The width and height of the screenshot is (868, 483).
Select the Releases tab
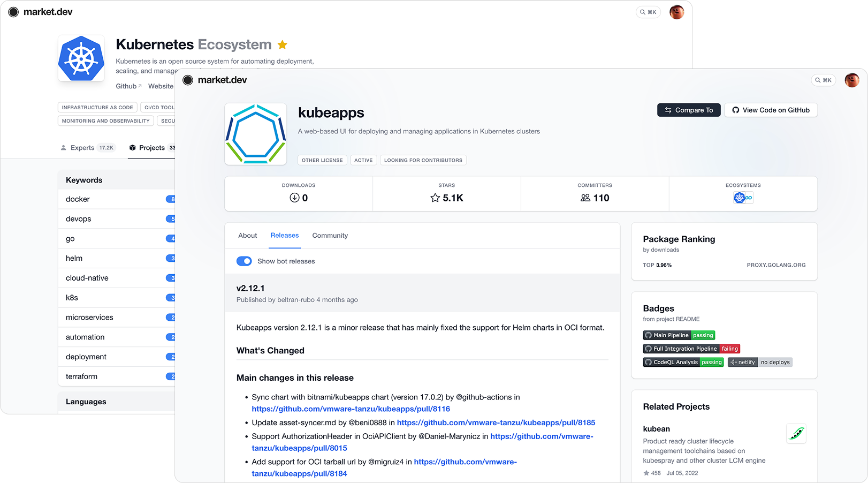pyautogui.click(x=285, y=236)
